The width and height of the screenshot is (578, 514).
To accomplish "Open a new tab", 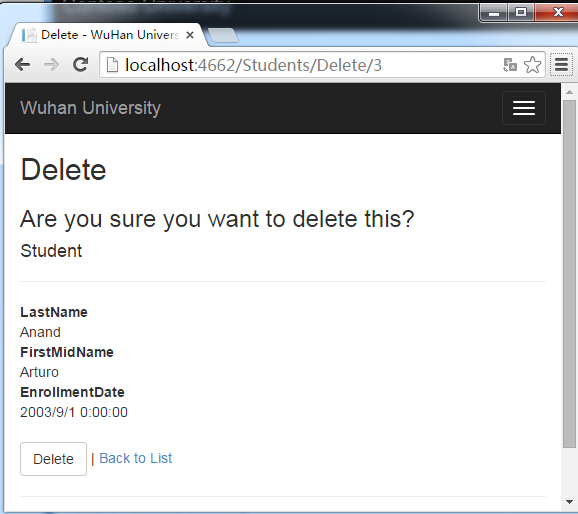I will coord(223,36).
